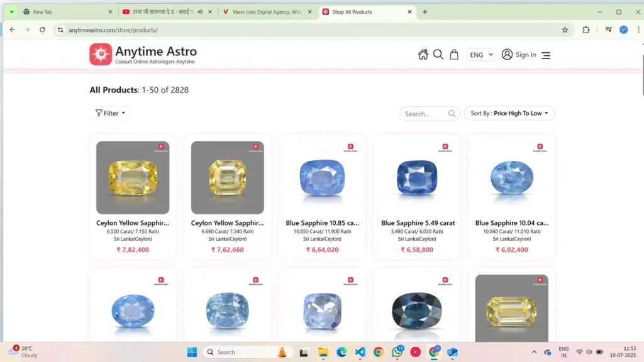Open Task View on taskbar
The height and width of the screenshot is (362, 644).
(304, 352)
